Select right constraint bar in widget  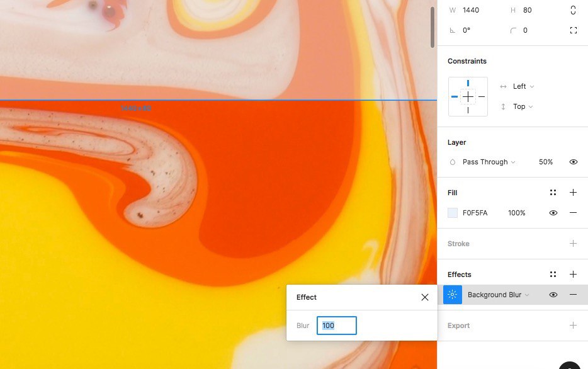[482, 97]
